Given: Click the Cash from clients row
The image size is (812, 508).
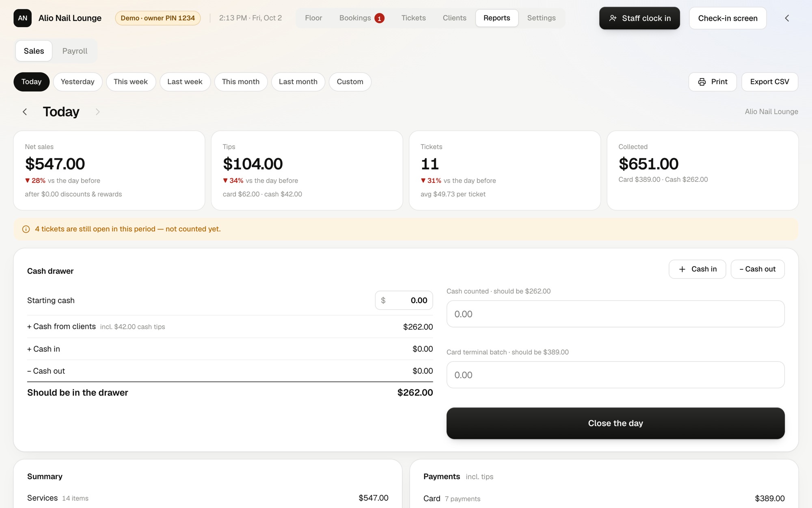Looking at the screenshot, I should pos(230,327).
